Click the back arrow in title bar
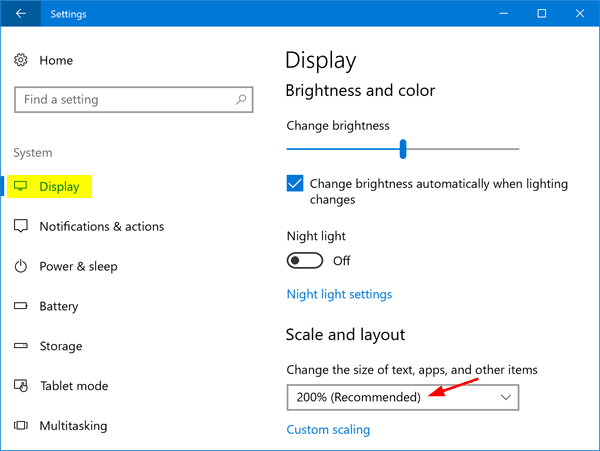The image size is (600, 451). pos(21,14)
